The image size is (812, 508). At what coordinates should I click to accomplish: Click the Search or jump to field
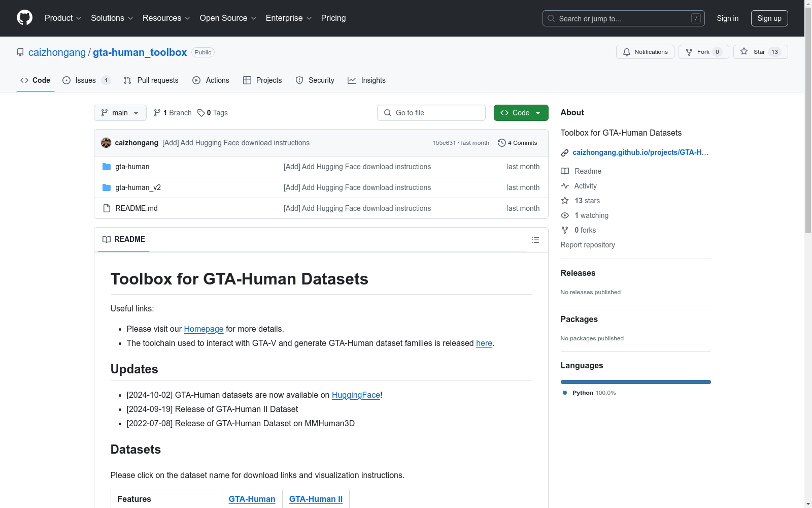pyautogui.click(x=623, y=18)
